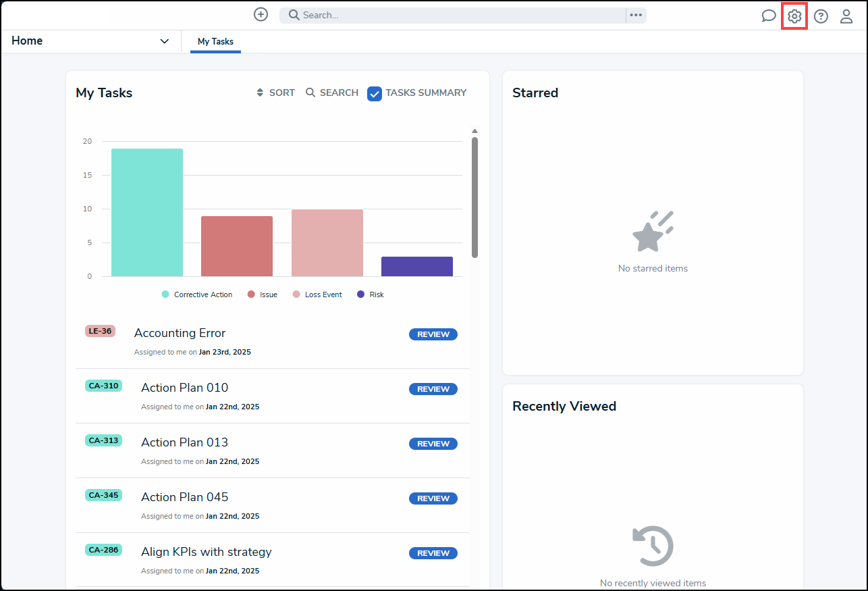Click the three-dot search options icon
This screenshot has height=591, width=868.
point(636,16)
